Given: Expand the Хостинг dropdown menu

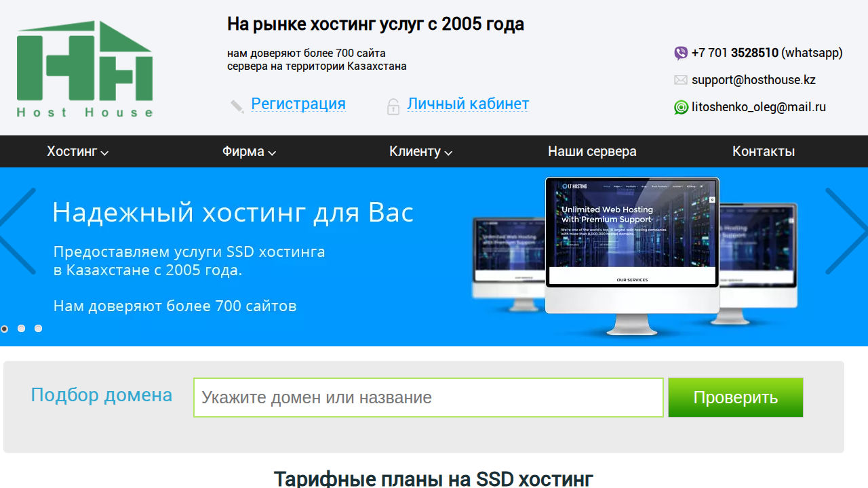Looking at the screenshot, I should click(x=77, y=151).
